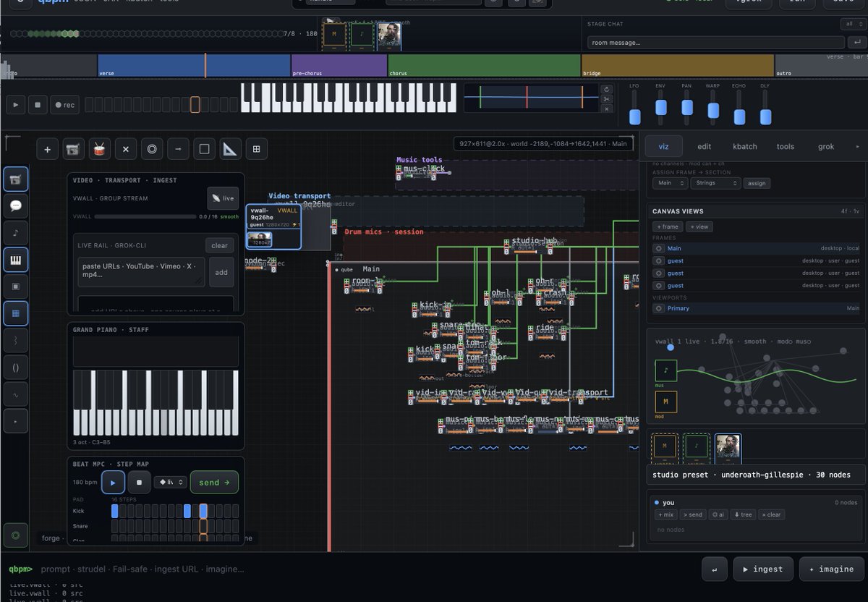
Task: Toggle the live button in Video Transport panel
Action: 223,198
